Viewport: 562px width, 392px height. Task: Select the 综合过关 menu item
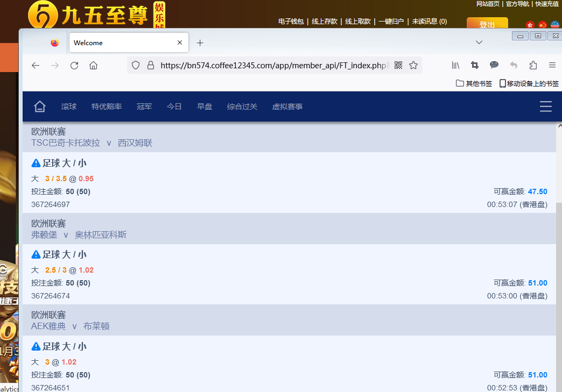pos(242,106)
